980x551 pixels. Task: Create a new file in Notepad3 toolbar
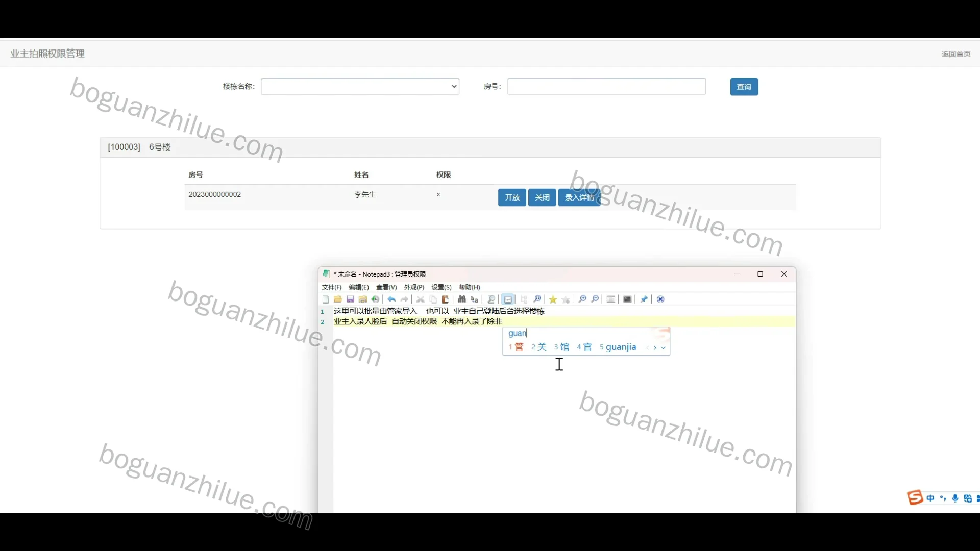tap(326, 299)
